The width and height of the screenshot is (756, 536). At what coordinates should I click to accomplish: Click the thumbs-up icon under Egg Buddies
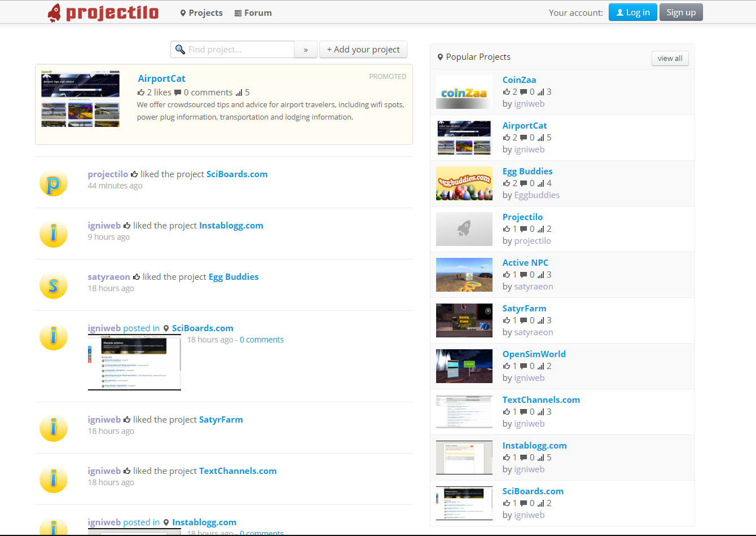[x=507, y=183]
